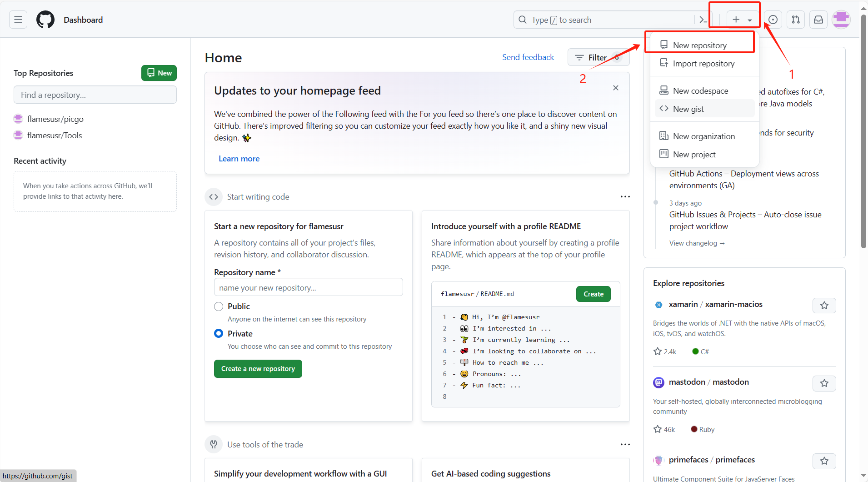Screen dimensions: 868x482
Task: Open the Notifications inbox icon
Action: [x=818, y=20]
